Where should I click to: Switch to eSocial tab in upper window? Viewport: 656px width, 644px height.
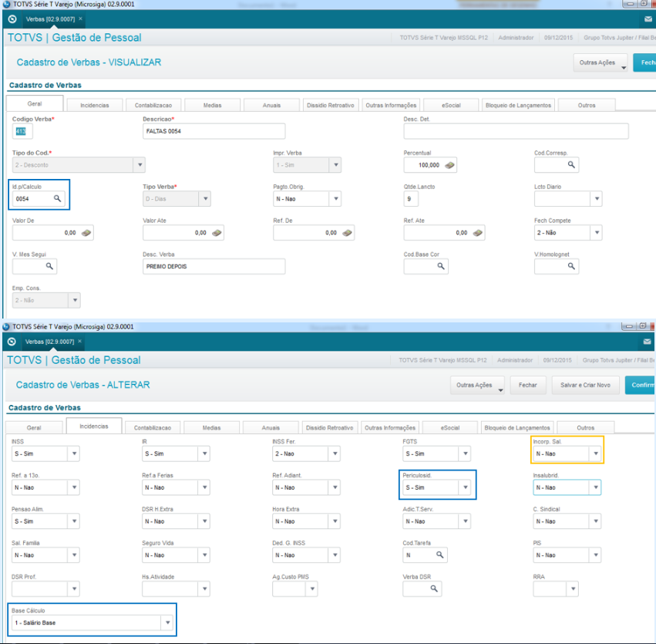[451, 105]
